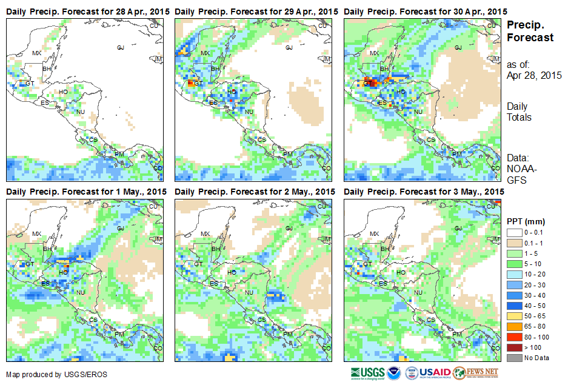The image size is (588, 385).
Task: Click the dark red >100 mm legend swatch
Action: [515, 347]
